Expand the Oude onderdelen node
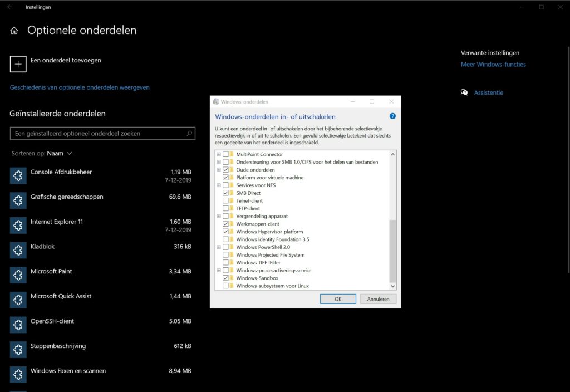The image size is (570, 392). point(219,170)
